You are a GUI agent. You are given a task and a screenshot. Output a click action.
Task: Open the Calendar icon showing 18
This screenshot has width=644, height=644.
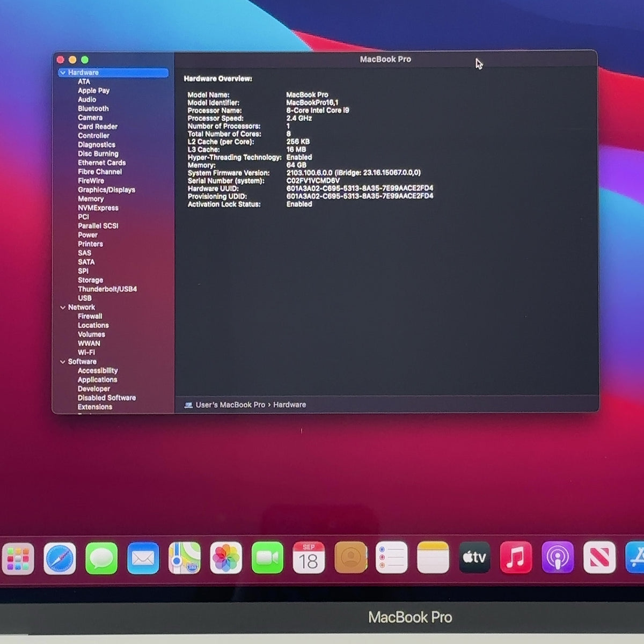pos(309,558)
